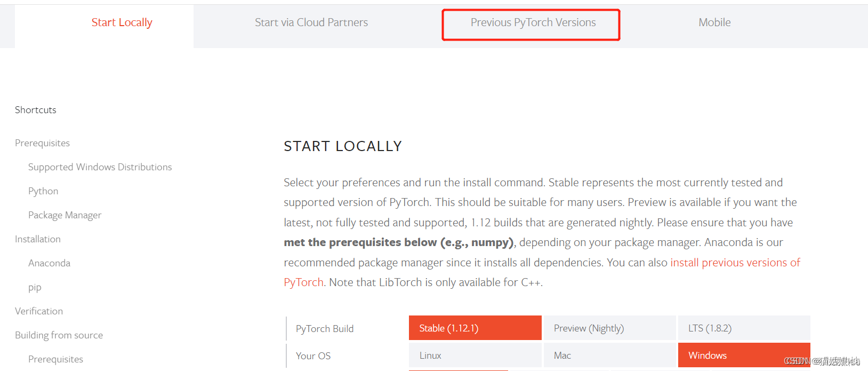The height and width of the screenshot is (371, 868).
Task: Open the Verification section
Action: (39, 311)
